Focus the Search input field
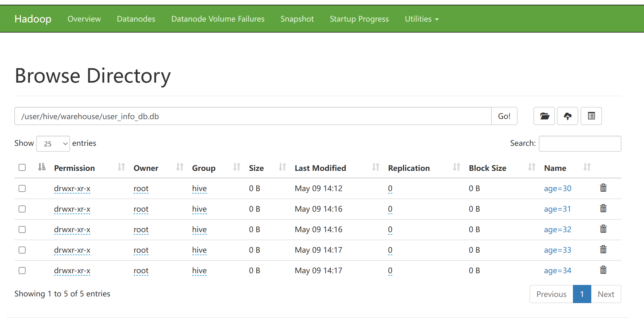The height and width of the screenshot is (318, 644). click(580, 144)
